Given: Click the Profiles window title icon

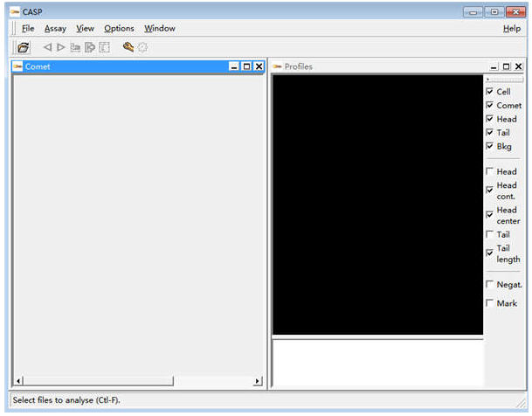Looking at the screenshot, I should click(277, 66).
